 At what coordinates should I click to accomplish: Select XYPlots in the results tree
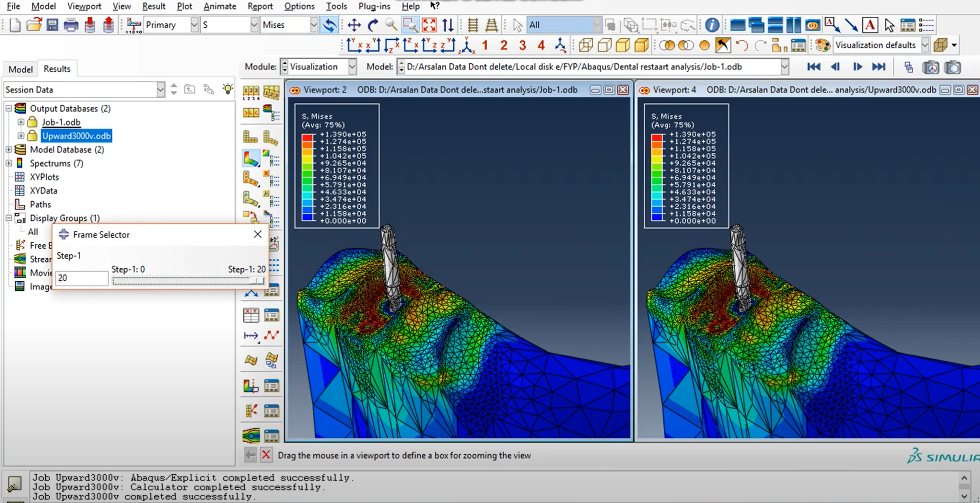click(44, 177)
